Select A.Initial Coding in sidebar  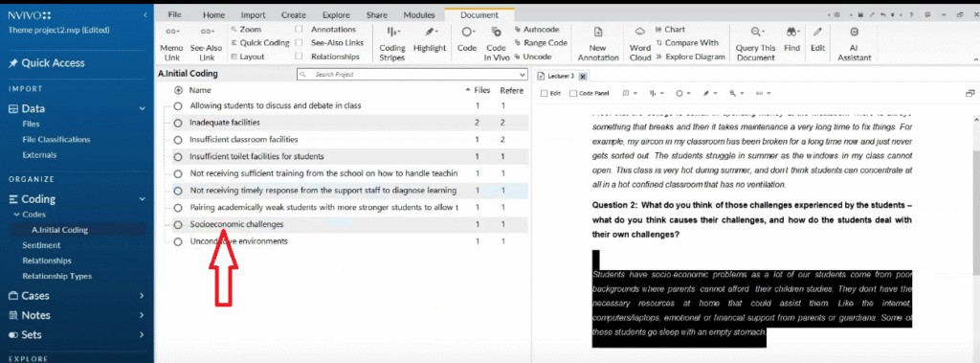[59, 230]
